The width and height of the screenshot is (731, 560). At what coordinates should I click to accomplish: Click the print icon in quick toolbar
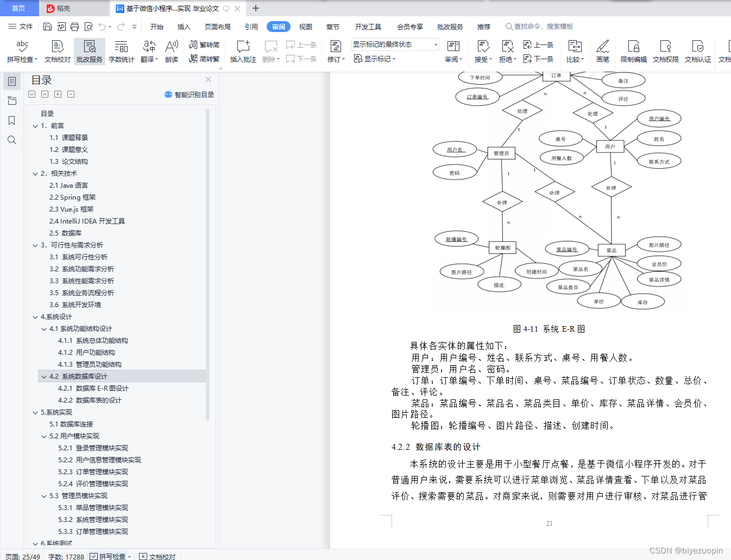coord(75,27)
